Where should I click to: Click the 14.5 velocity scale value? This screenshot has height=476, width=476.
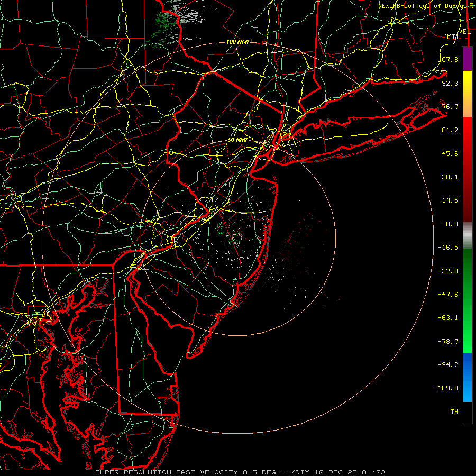click(450, 200)
